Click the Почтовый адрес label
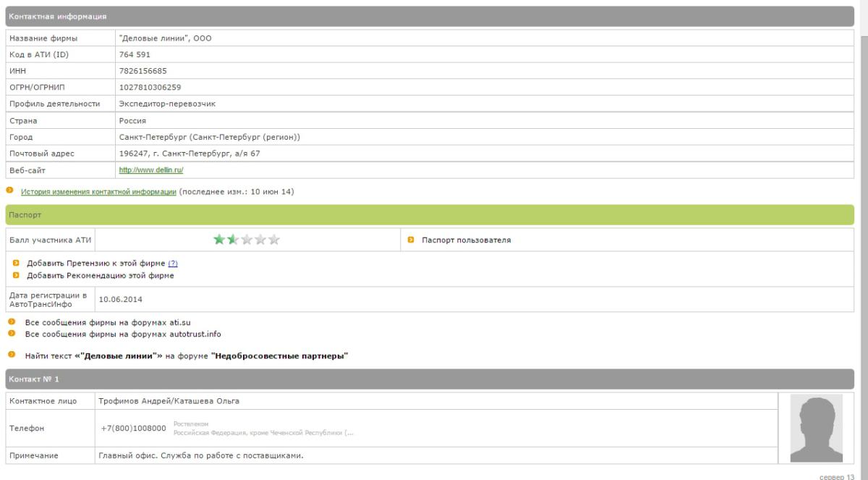868x480 pixels. pos(42,153)
